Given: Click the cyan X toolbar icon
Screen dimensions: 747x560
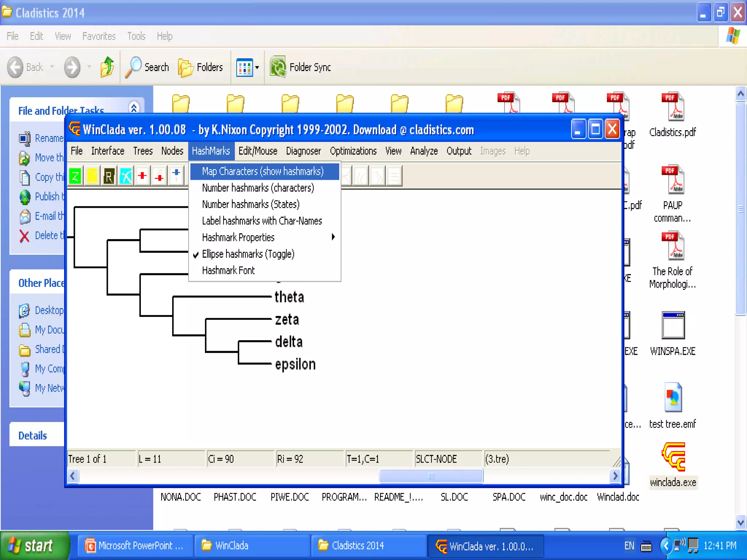Looking at the screenshot, I should [125, 176].
